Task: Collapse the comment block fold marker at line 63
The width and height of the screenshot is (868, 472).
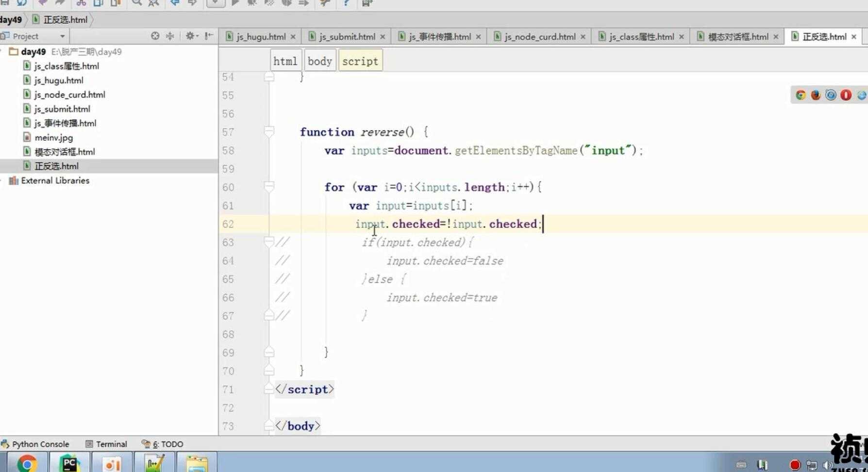Action: coord(269,242)
